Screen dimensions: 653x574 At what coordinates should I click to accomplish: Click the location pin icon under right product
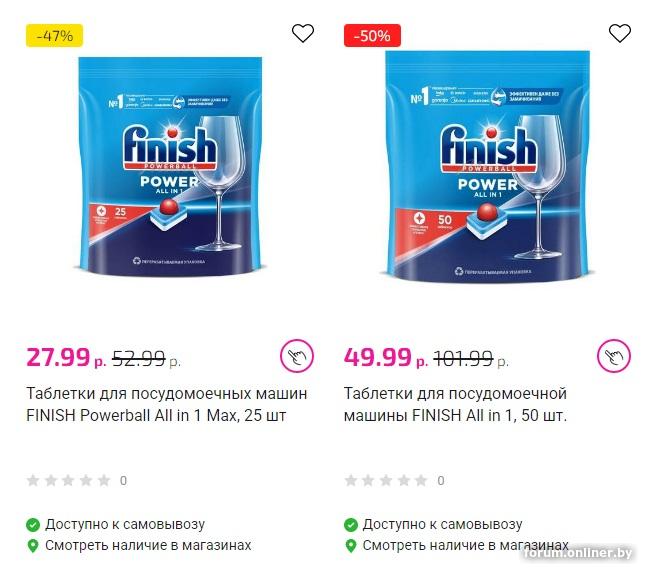tap(351, 546)
